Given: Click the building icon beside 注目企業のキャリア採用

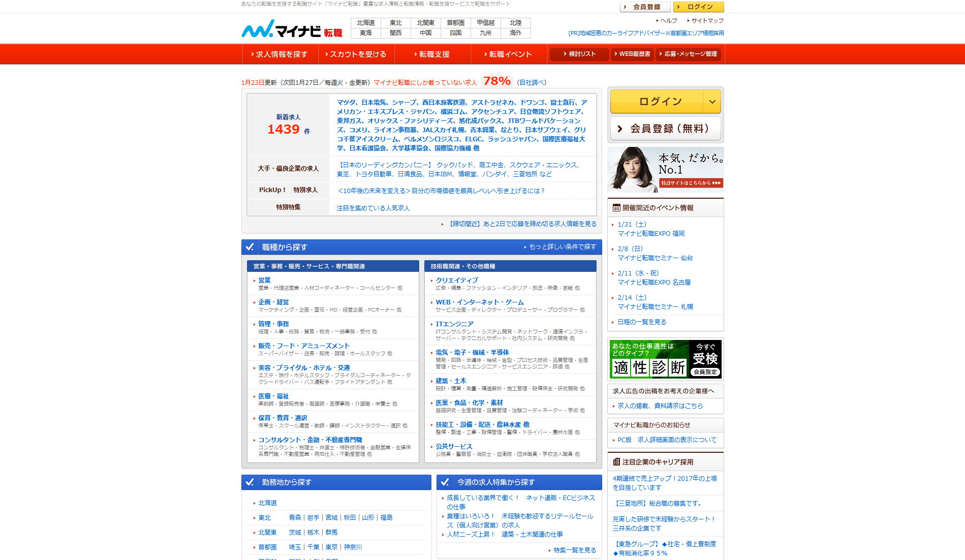Looking at the screenshot, I should (616, 462).
